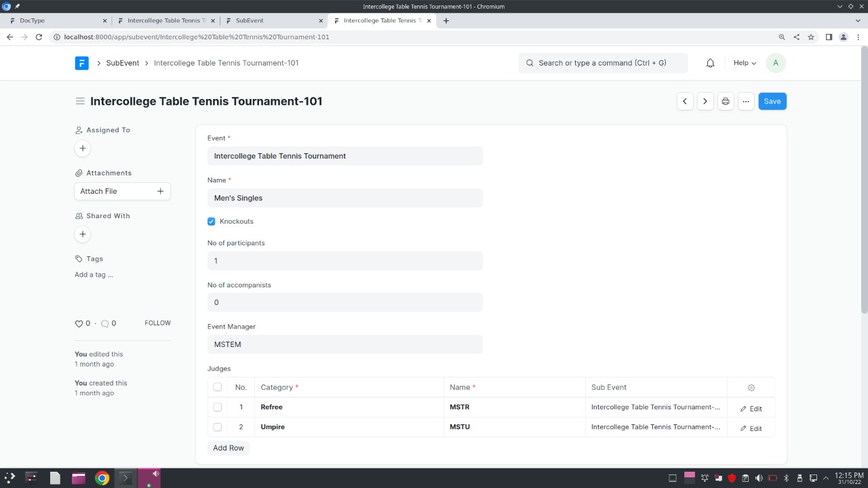Check the Umpire row checkbox

point(217,427)
